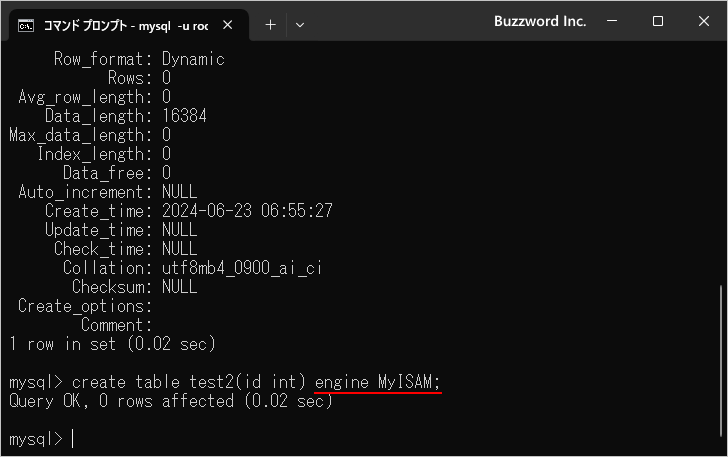This screenshot has width=728, height=457.
Task: Click the command prompt icon in the tab
Action: (x=26, y=26)
